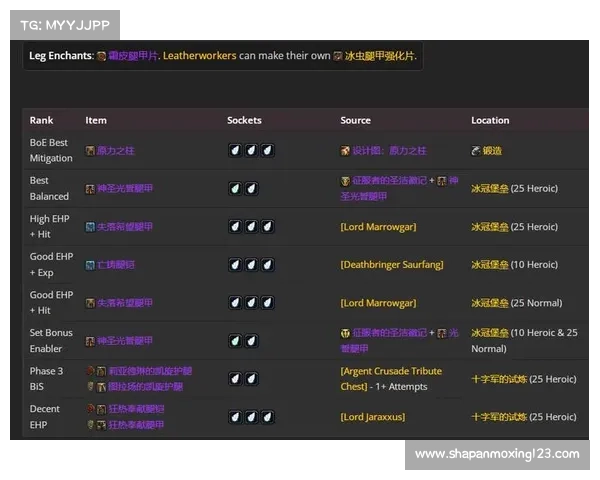The image size is (600, 480).
Task: Click item icon in BoE Best Mitigation row
Action: click(x=90, y=150)
